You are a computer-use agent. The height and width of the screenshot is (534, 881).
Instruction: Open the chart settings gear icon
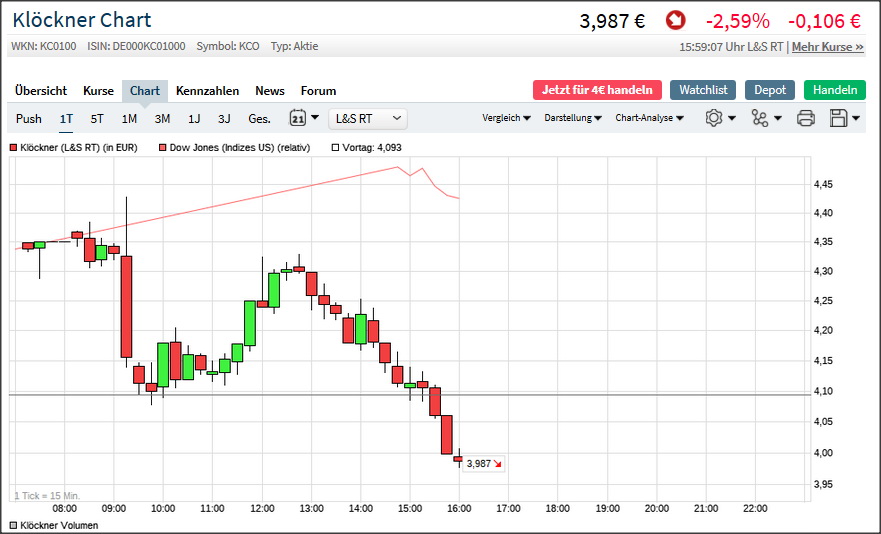point(714,118)
